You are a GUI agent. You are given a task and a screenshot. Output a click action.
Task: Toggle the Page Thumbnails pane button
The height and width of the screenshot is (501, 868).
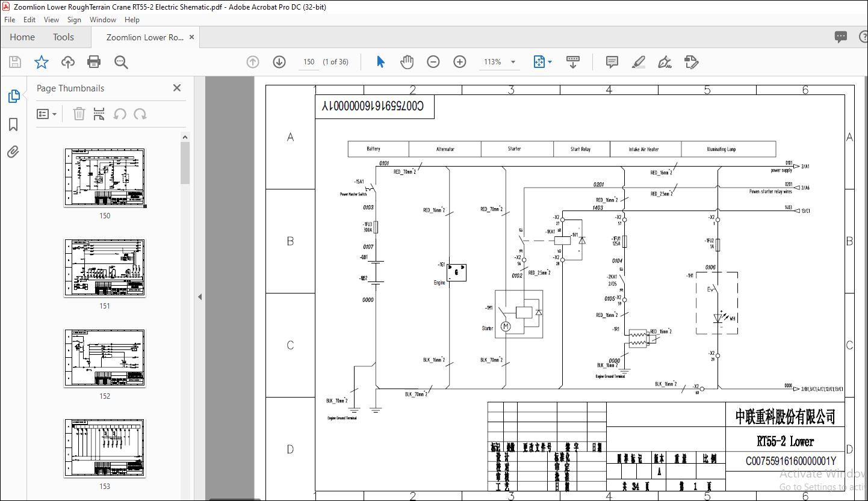click(13, 96)
